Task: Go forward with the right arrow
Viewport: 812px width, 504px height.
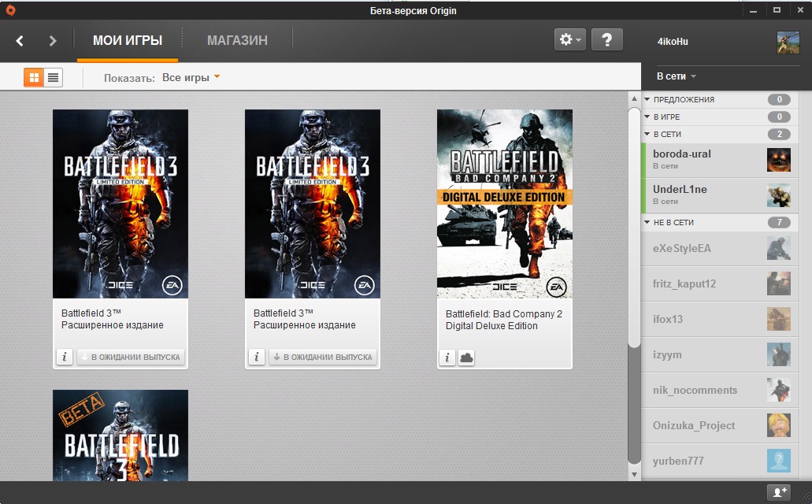Action: click(52, 40)
